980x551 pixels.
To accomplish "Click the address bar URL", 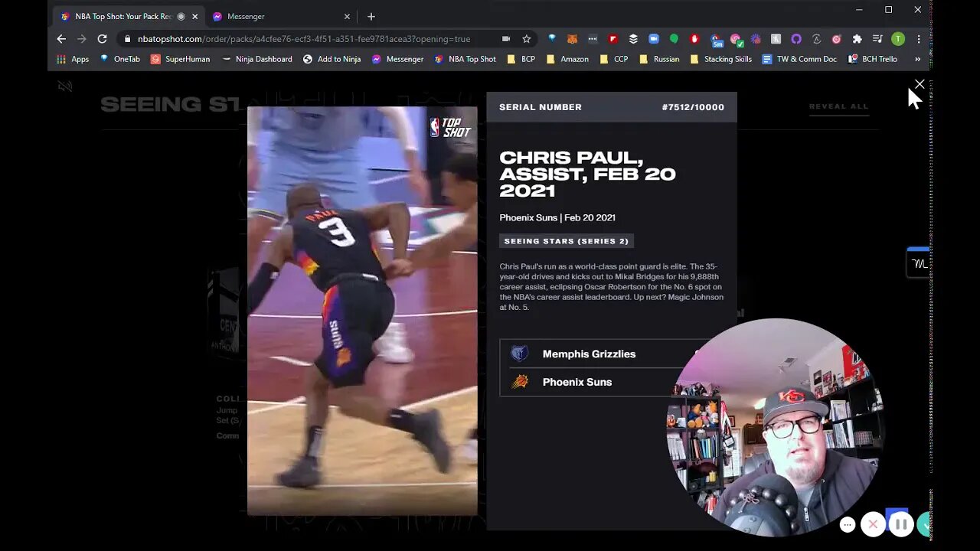I will [x=304, y=39].
